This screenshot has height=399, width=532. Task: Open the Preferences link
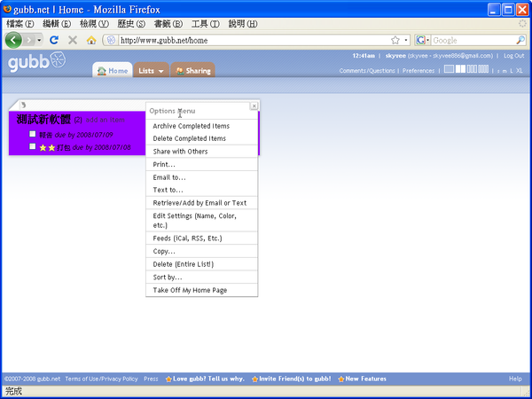(419, 71)
